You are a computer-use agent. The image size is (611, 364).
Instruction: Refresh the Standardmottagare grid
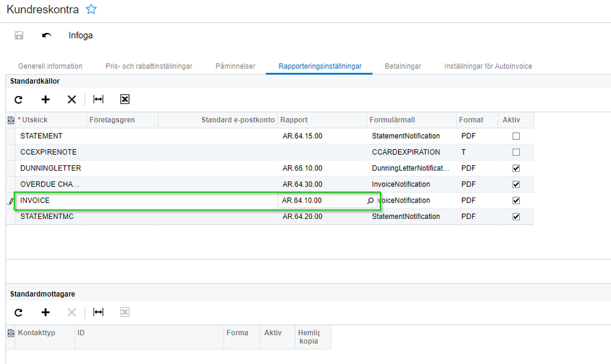click(x=18, y=312)
